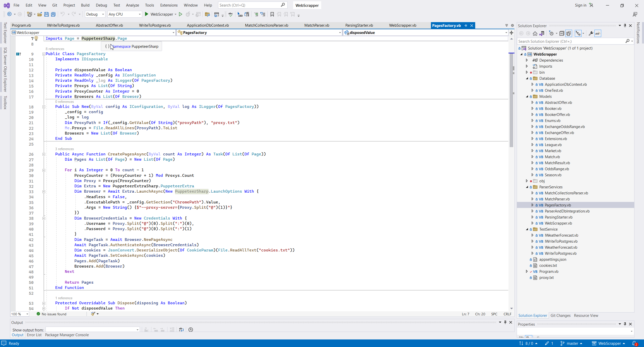Toggle Preview Selected Items button in Solution Explorer
The image size is (644, 347).
(598, 33)
